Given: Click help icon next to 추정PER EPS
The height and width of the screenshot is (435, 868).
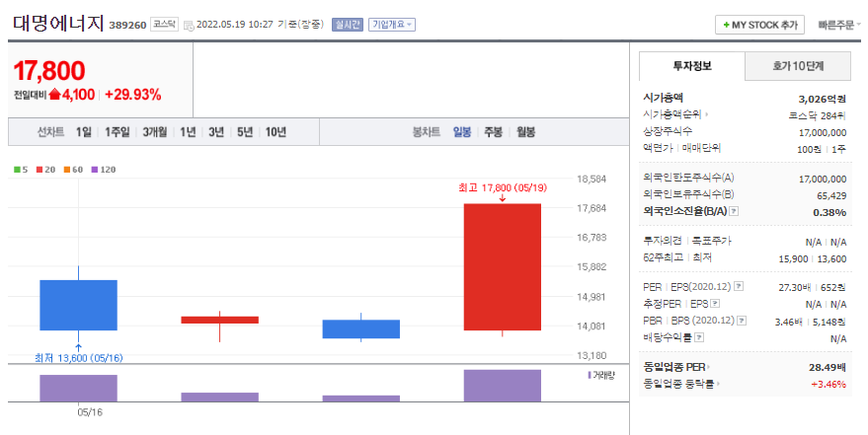Looking at the screenshot, I should [715, 304].
